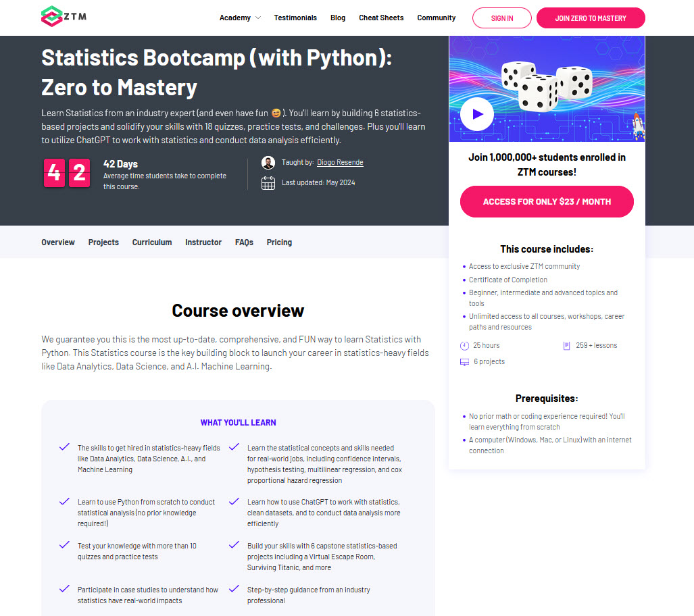Viewport: 694px width, 616px height.
Task: Go to the Instructor section
Action: [203, 242]
